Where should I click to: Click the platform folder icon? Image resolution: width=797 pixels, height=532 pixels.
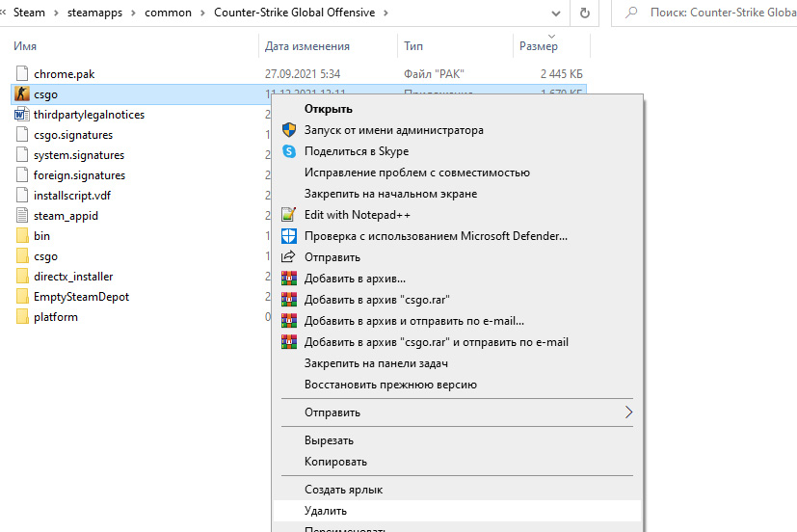(x=22, y=317)
